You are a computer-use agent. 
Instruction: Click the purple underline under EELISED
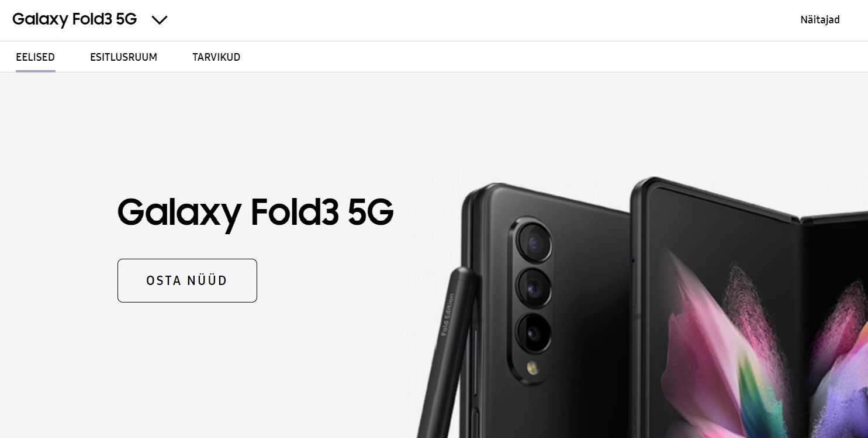coord(36,71)
